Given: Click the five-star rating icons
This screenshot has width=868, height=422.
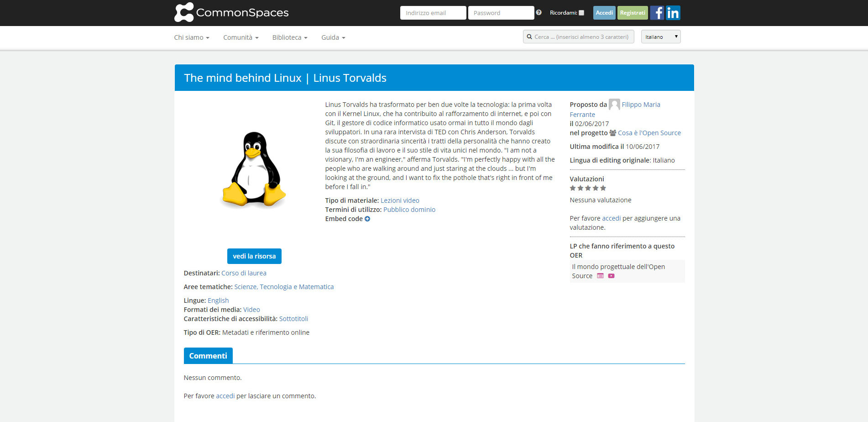Looking at the screenshot, I should [588, 188].
